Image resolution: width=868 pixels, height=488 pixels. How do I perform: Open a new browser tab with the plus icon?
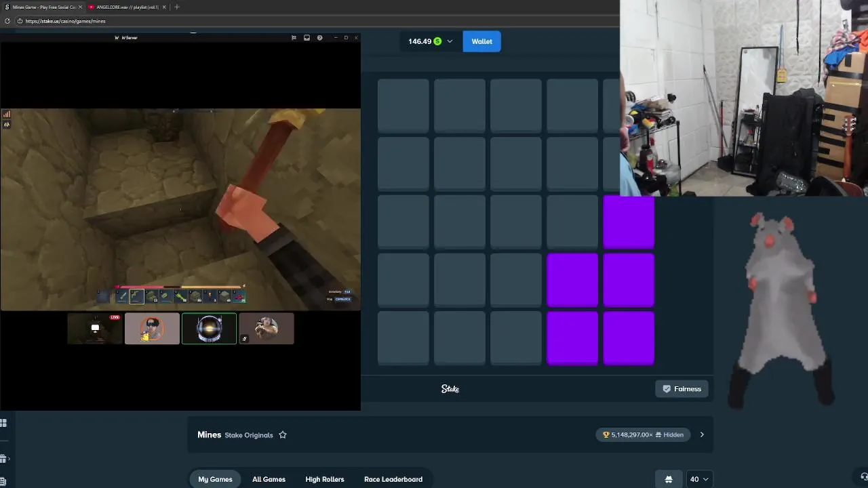pos(177,7)
